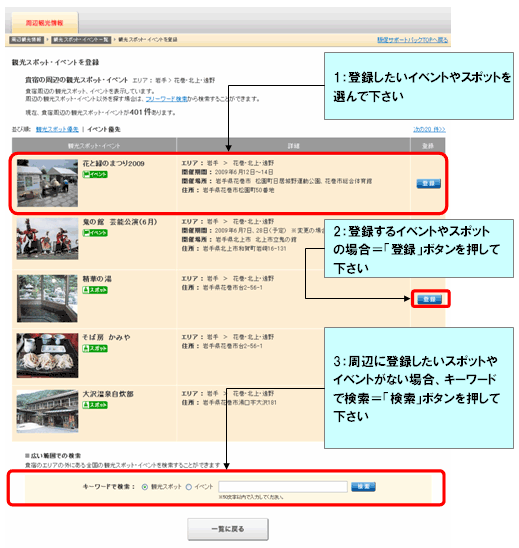Open the 花と緑のまつり2009 thumbnail

coord(48,183)
